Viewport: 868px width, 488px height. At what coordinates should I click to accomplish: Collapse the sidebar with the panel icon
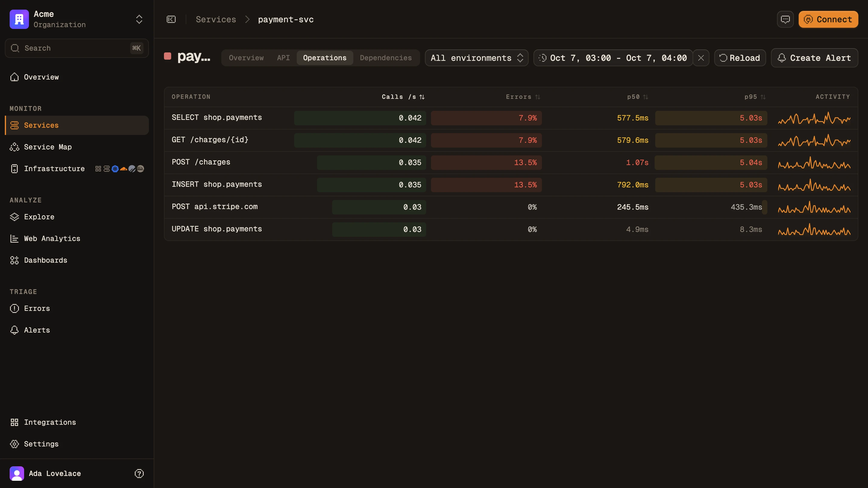[x=171, y=19]
